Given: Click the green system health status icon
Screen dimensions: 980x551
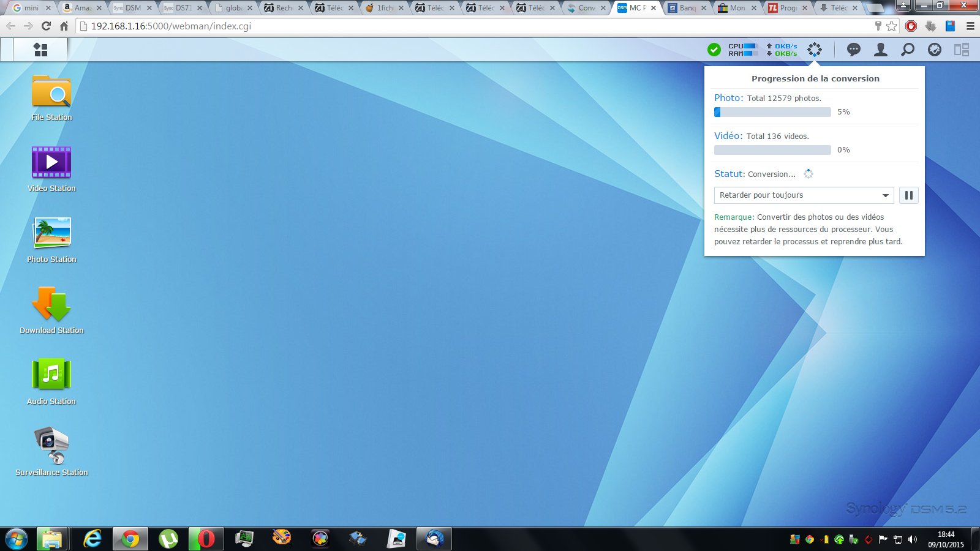Looking at the screenshot, I should point(714,50).
